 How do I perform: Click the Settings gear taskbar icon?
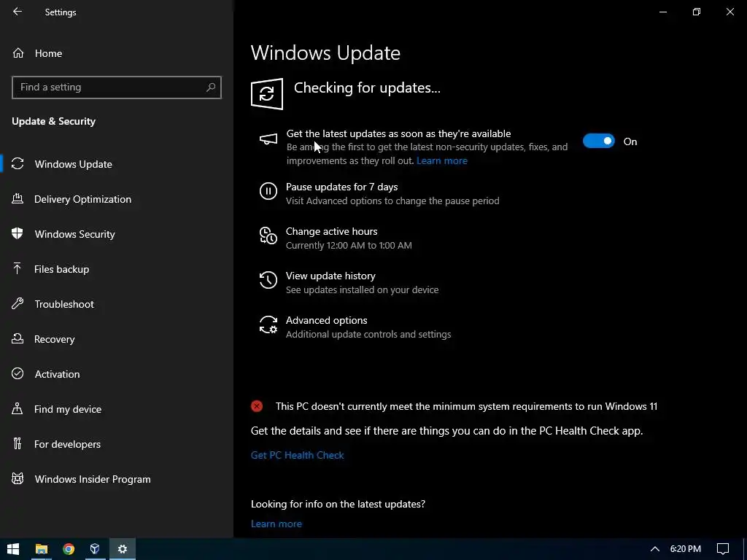coord(123,549)
